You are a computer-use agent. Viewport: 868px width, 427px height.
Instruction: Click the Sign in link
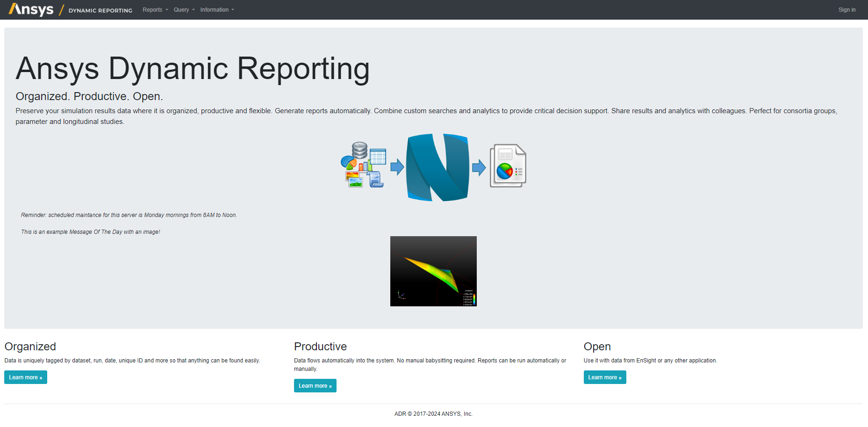[x=846, y=10]
